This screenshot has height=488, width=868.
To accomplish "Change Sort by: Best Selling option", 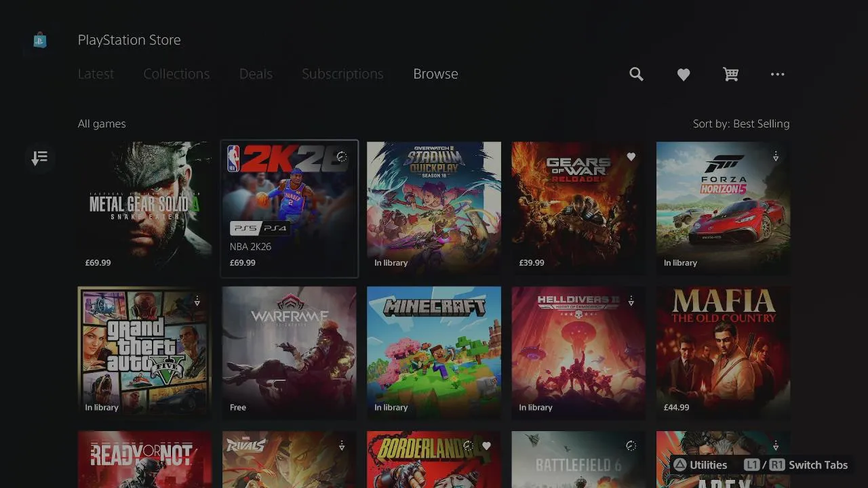I will [x=741, y=123].
